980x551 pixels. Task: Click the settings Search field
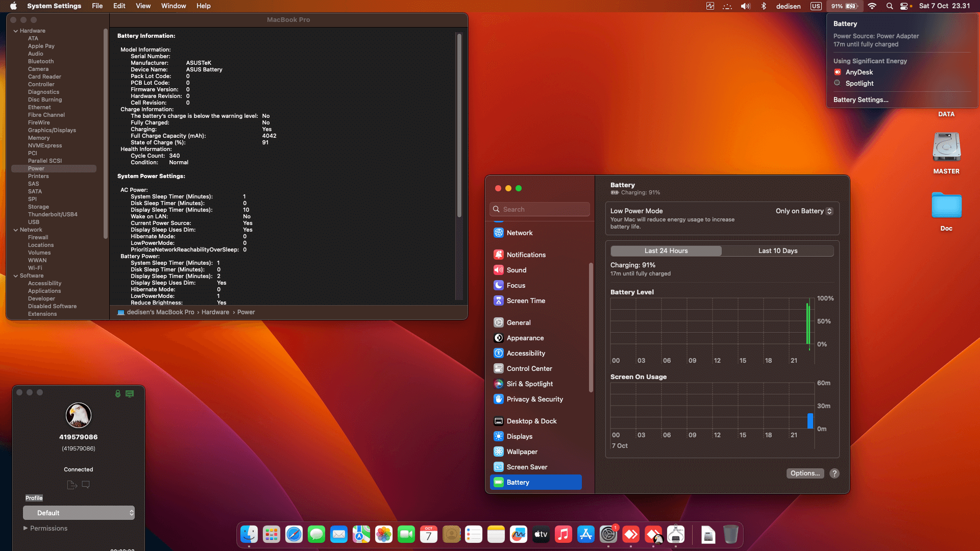(540, 209)
